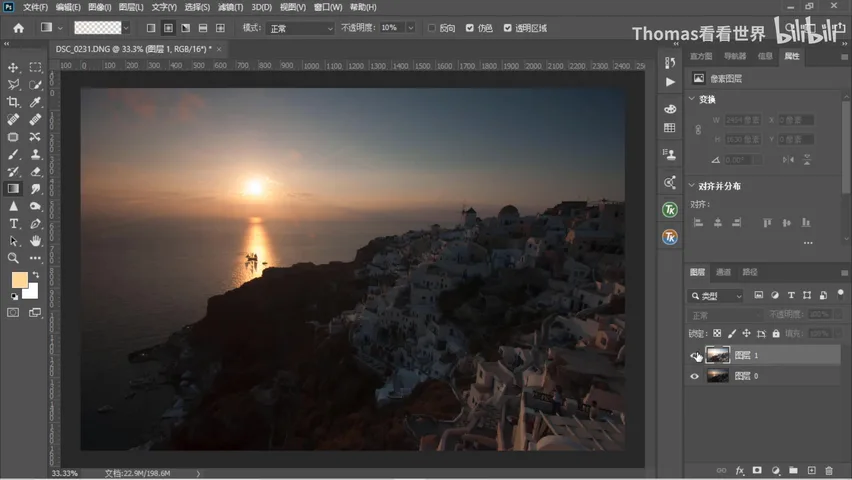
Task: Toggle lock all
Action: coord(776,333)
